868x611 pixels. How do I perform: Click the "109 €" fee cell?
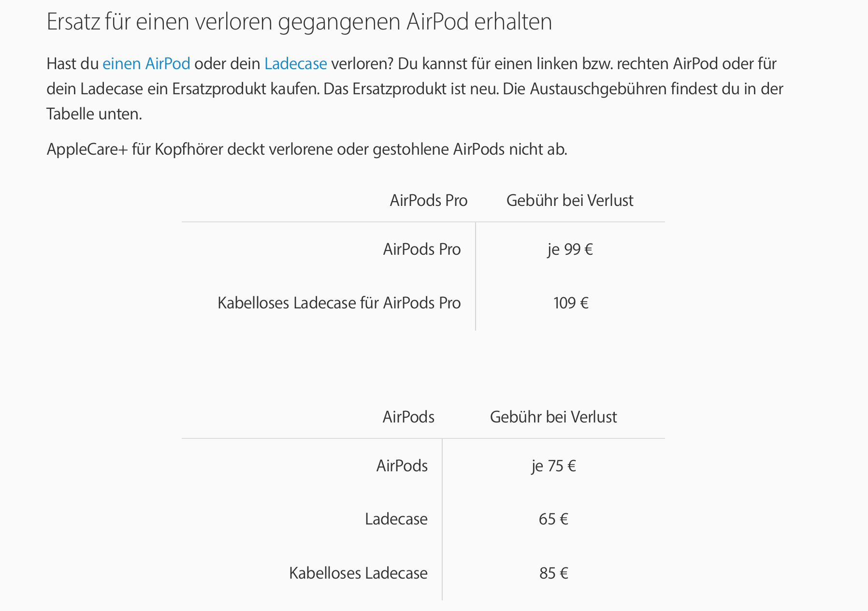pos(570,303)
